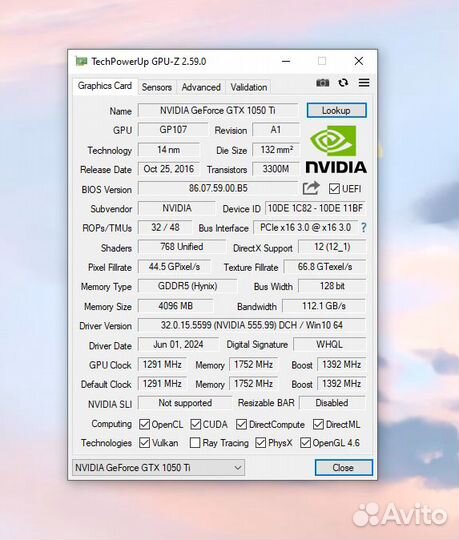This screenshot has height=540, width=459.
Task: Click the BIOS share/export arrow icon
Action: click(x=311, y=188)
